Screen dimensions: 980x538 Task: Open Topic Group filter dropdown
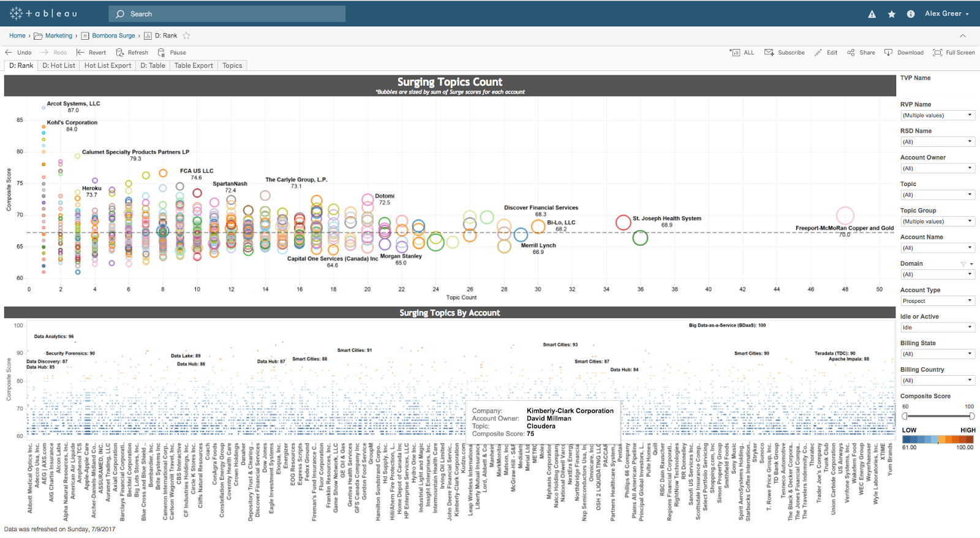tap(937, 221)
